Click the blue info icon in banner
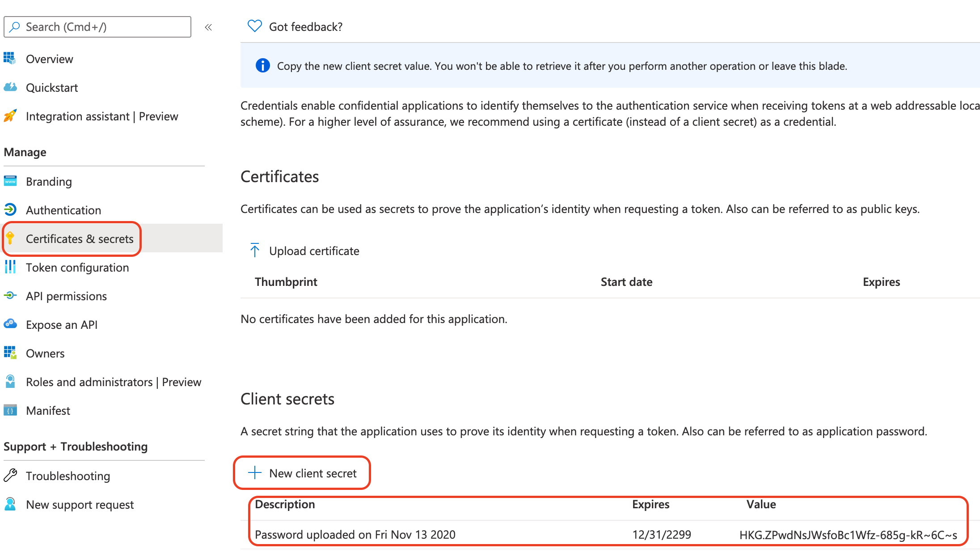This screenshot has height=553, width=980. (x=262, y=66)
